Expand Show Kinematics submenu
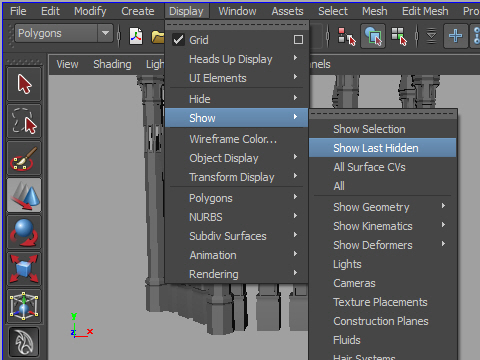 (x=383, y=226)
